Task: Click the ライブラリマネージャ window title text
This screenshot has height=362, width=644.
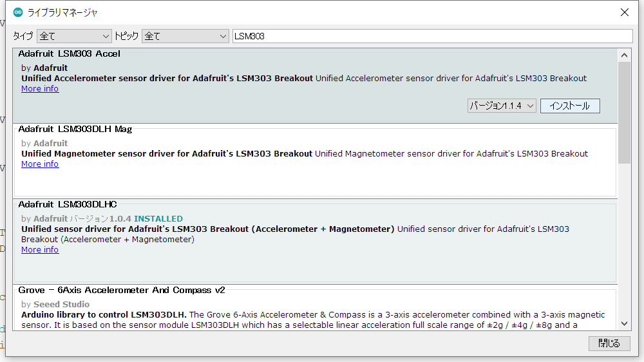Action: (x=62, y=12)
